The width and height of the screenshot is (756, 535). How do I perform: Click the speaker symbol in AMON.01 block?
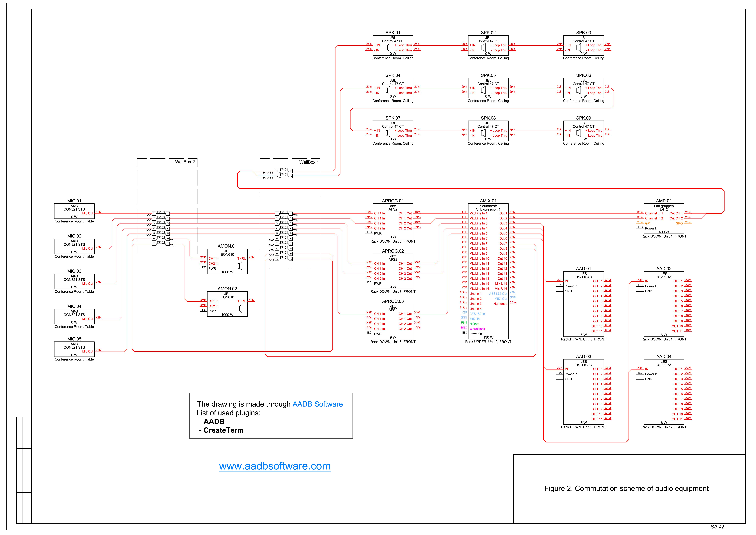click(240, 266)
